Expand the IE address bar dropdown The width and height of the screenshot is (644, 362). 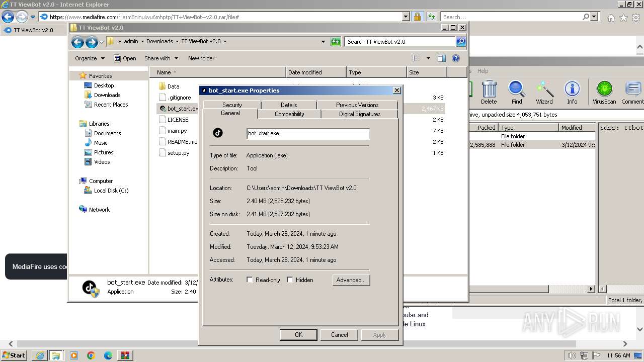pyautogui.click(x=406, y=17)
